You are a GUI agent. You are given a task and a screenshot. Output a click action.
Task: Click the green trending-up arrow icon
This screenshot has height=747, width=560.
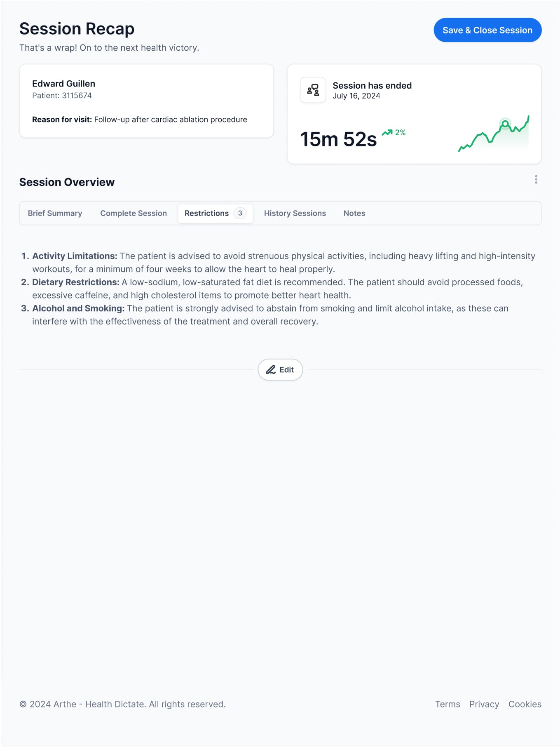click(x=387, y=132)
